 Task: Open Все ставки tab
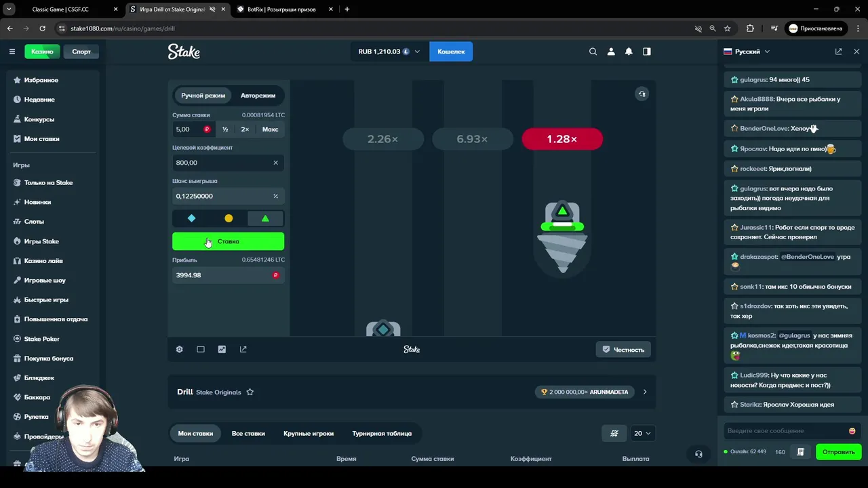[x=248, y=433]
